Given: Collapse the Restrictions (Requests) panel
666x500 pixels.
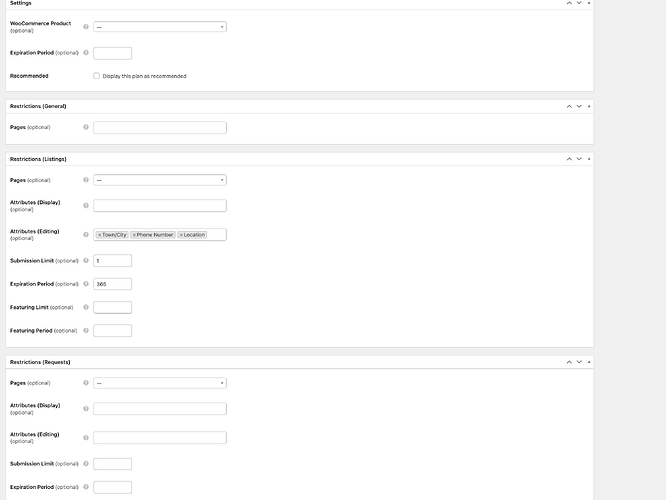Looking at the screenshot, I should 589,362.
